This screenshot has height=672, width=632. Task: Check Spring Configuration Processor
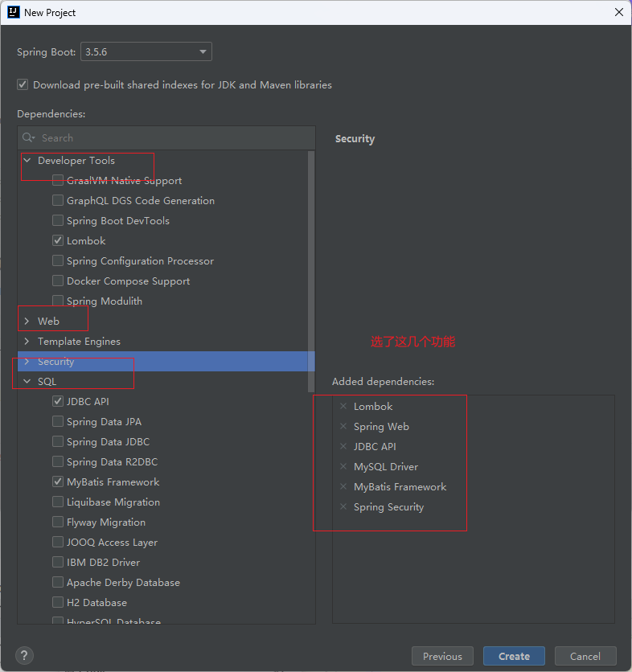58,261
